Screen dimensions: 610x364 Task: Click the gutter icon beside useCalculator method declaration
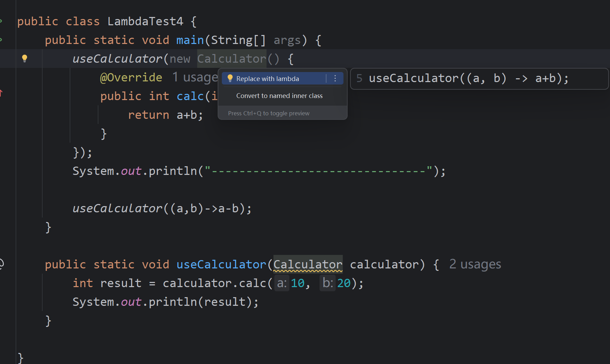point(2,264)
